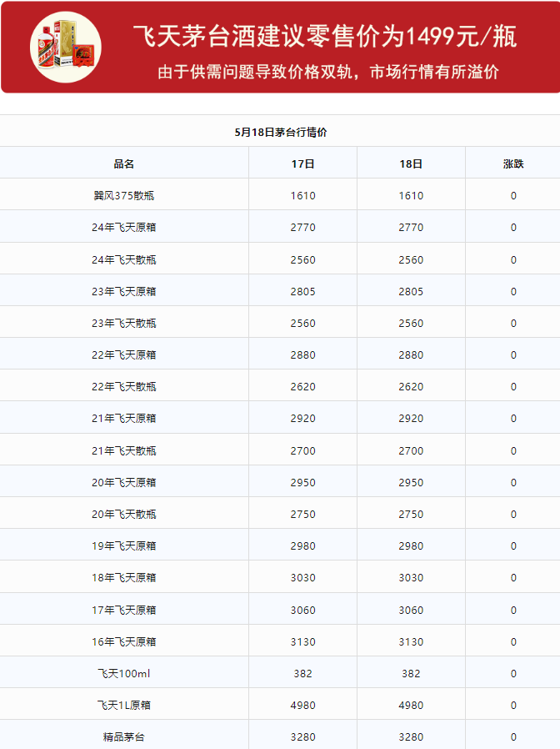560x749 pixels.
Task: Click 18日 price 2770 for 24年飞天原箱
Action: pos(411,228)
